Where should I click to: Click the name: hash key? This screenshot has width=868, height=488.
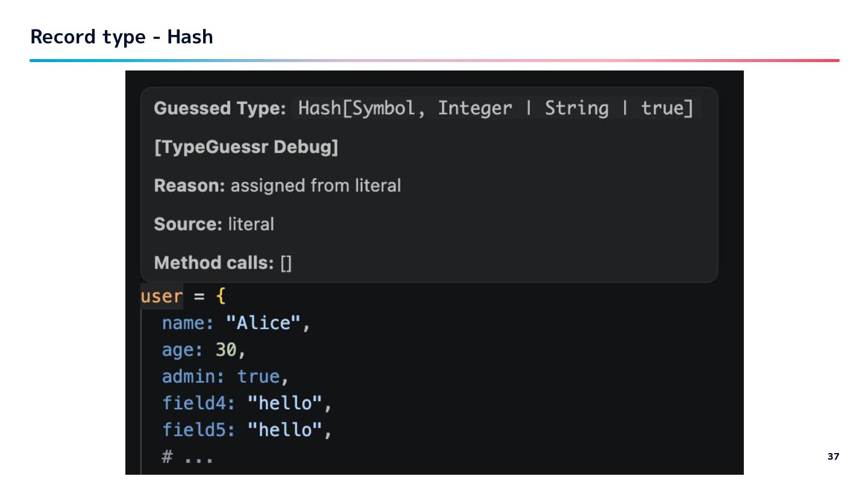pyautogui.click(x=188, y=324)
